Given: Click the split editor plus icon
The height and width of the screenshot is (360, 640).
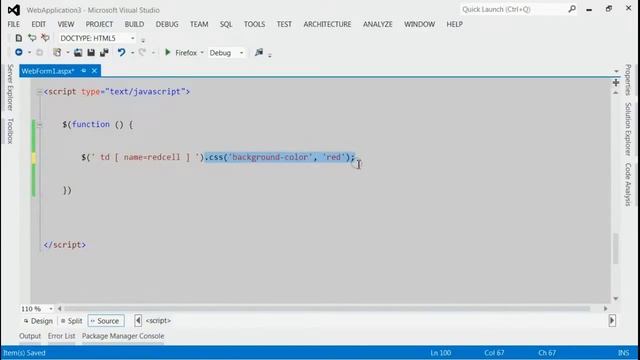Looking at the screenshot, I should tap(616, 83).
